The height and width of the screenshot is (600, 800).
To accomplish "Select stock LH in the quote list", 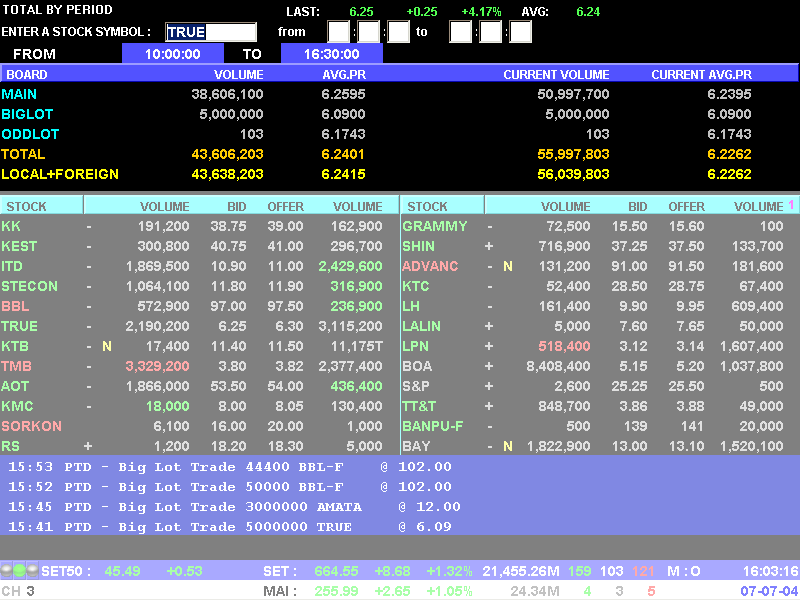I will (x=411, y=306).
